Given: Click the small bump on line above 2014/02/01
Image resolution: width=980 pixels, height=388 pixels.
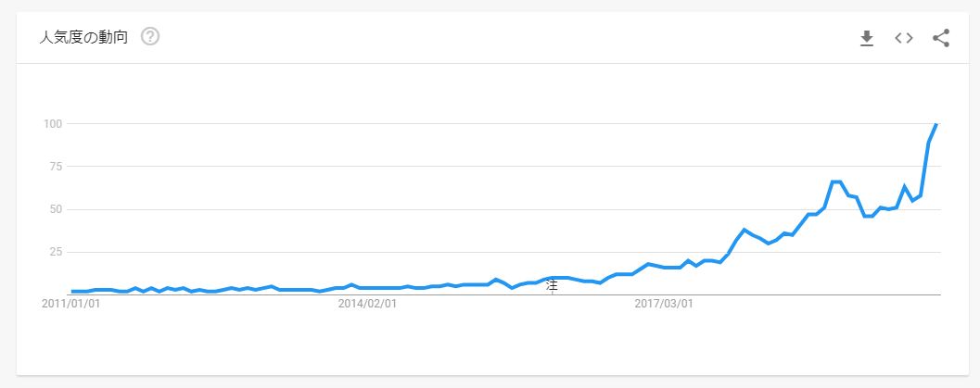Looking at the screenshot, I should coord(351,284).
